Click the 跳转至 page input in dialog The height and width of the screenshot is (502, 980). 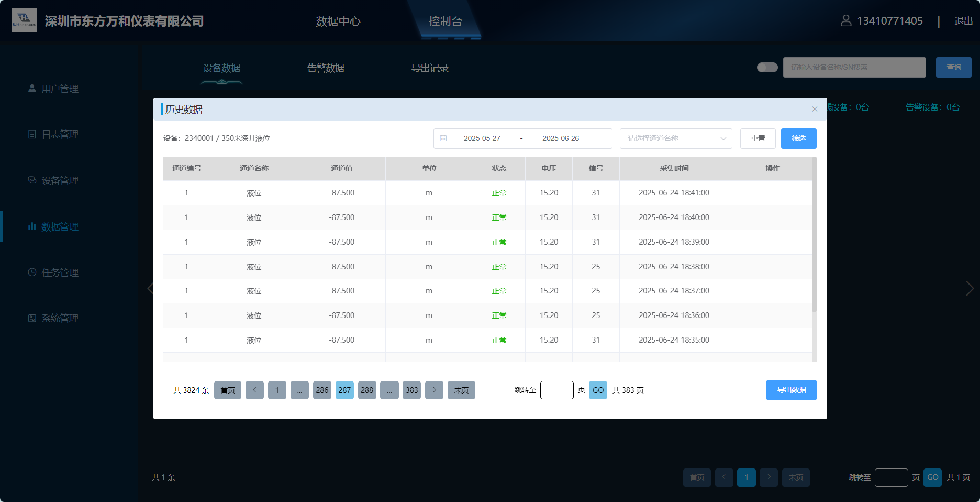(556, 390)
